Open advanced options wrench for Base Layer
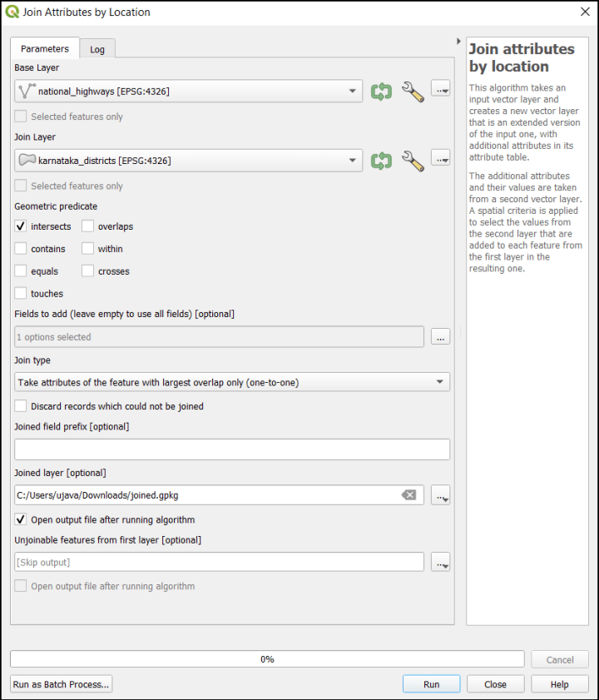This screenshot has width=599, height=700. coord(413,92)
